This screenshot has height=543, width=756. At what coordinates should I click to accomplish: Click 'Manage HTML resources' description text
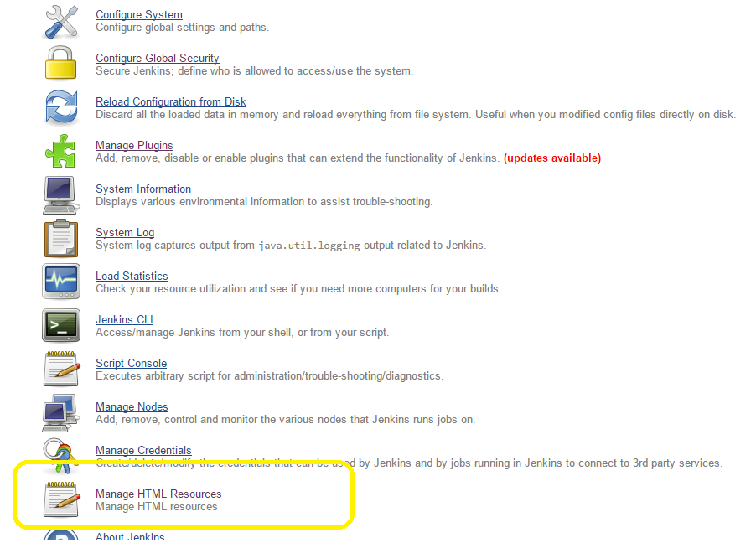click(156, 507)
